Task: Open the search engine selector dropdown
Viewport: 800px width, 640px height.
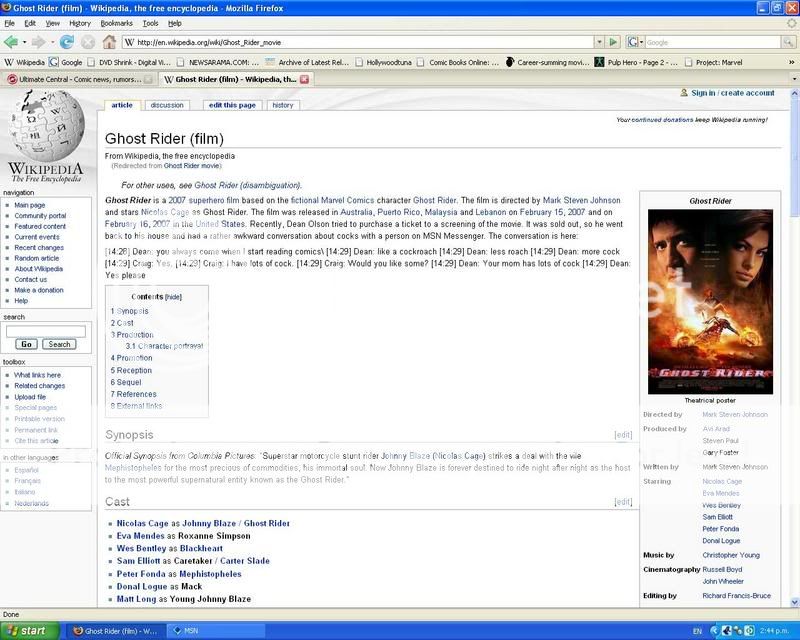Action: click(x=641, y=42)
